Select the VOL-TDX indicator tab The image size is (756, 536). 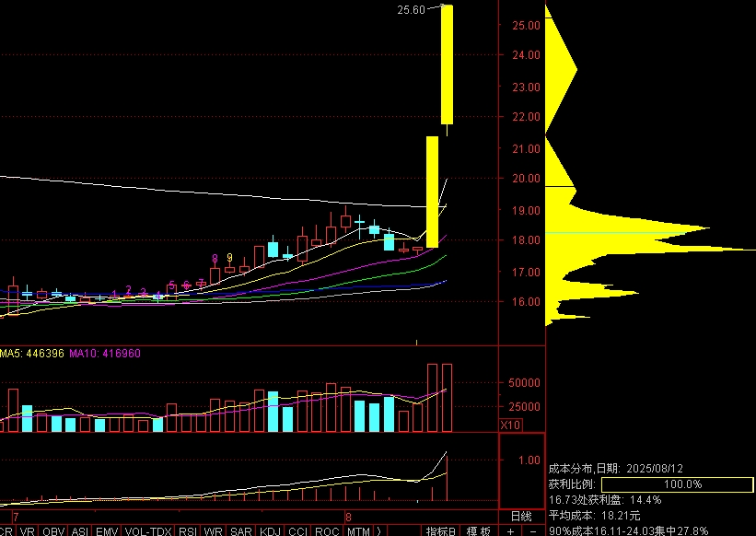click(x=148, y=531)
